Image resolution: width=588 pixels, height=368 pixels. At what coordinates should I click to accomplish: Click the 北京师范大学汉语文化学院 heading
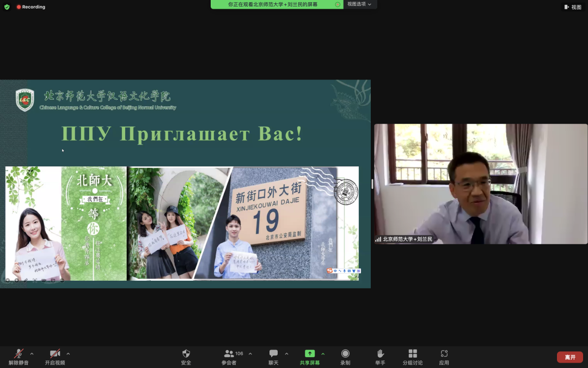click(107, 96)
